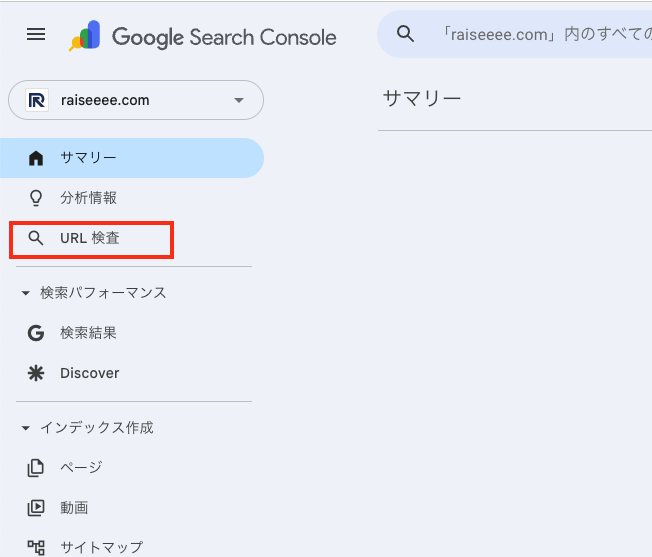Go to the 検索結果 report

point(88,333)
